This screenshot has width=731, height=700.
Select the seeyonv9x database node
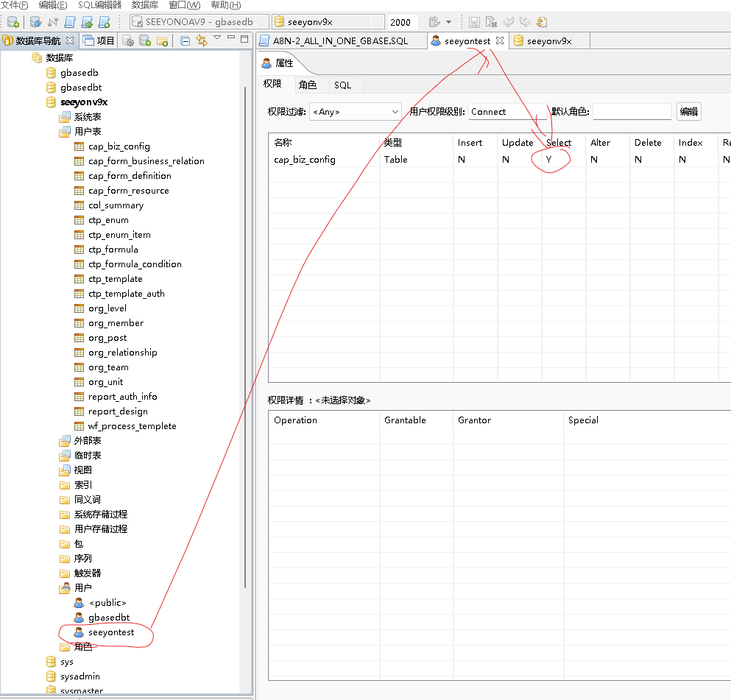84,102
